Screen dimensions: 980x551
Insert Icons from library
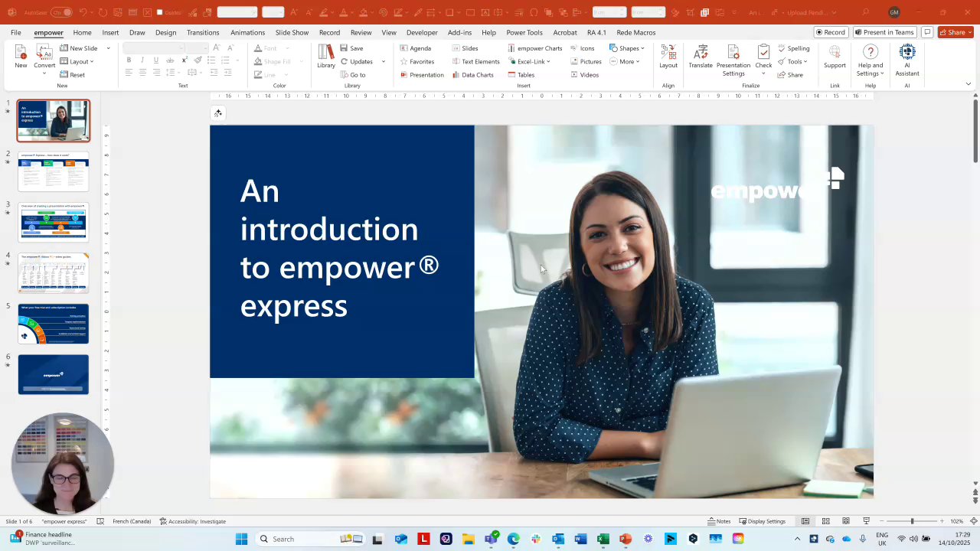(x=582, y=48)
